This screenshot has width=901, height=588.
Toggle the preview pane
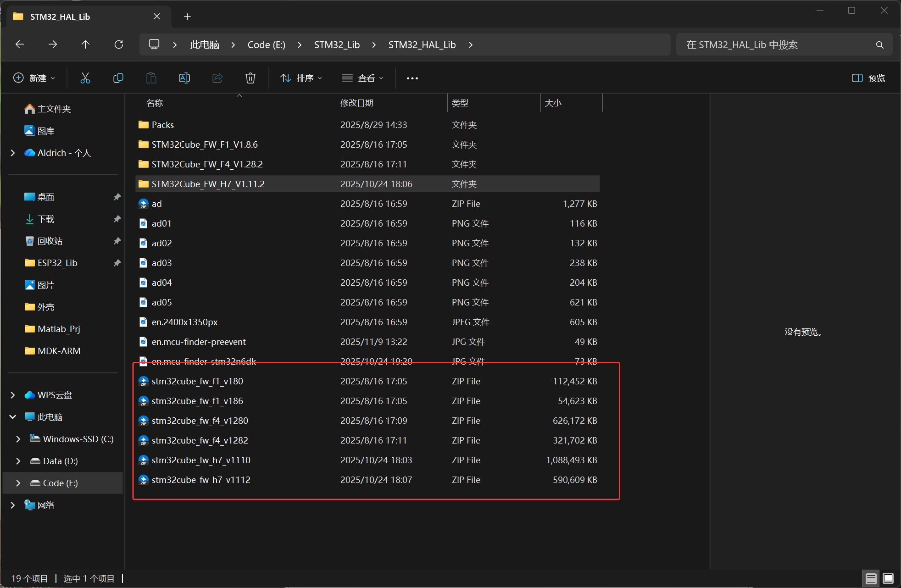[x=868, y=78]
